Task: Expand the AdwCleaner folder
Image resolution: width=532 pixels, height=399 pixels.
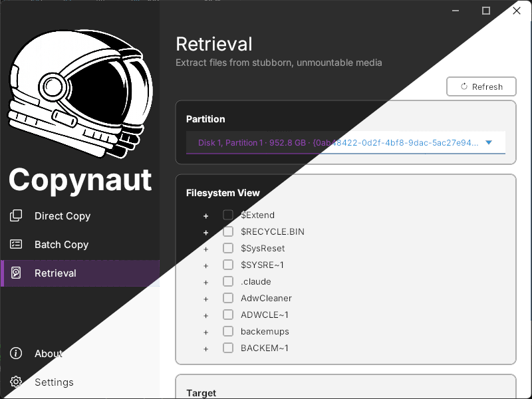Action: click(206, 299)
